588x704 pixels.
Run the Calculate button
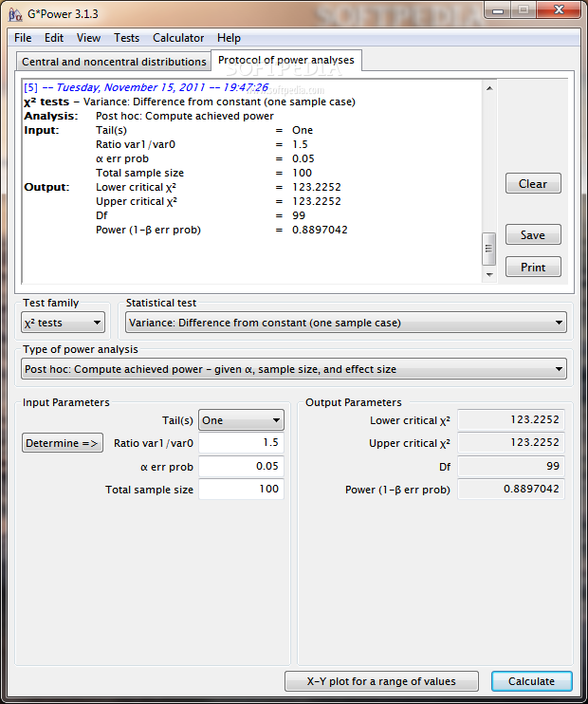point(531,681)
